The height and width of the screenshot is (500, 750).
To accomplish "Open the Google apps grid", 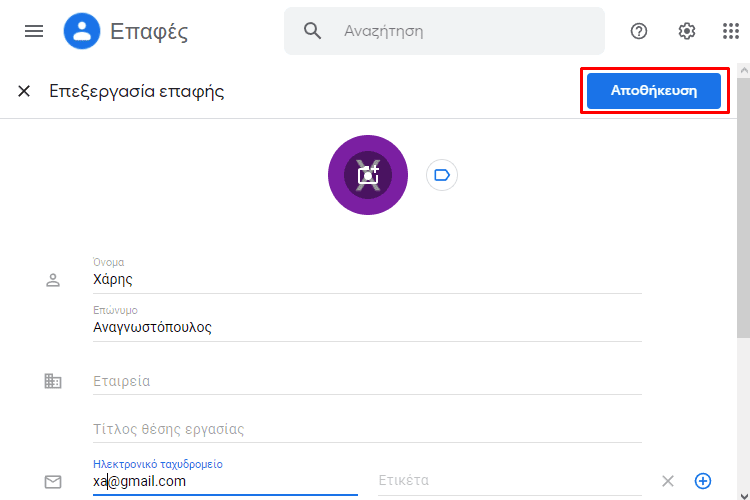I will 730,31.
